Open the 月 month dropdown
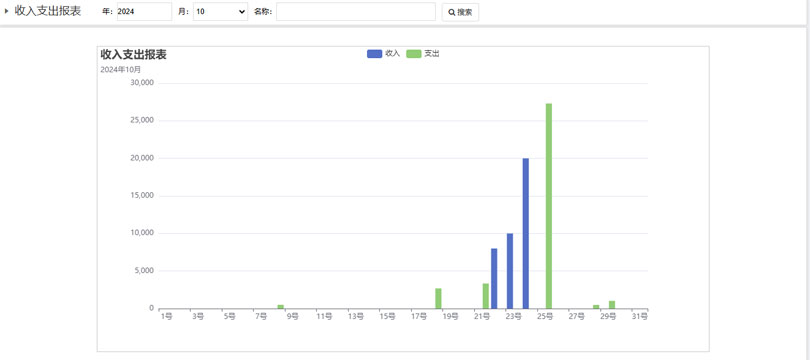This screenshot has height=360, width=810. [221, 12]
